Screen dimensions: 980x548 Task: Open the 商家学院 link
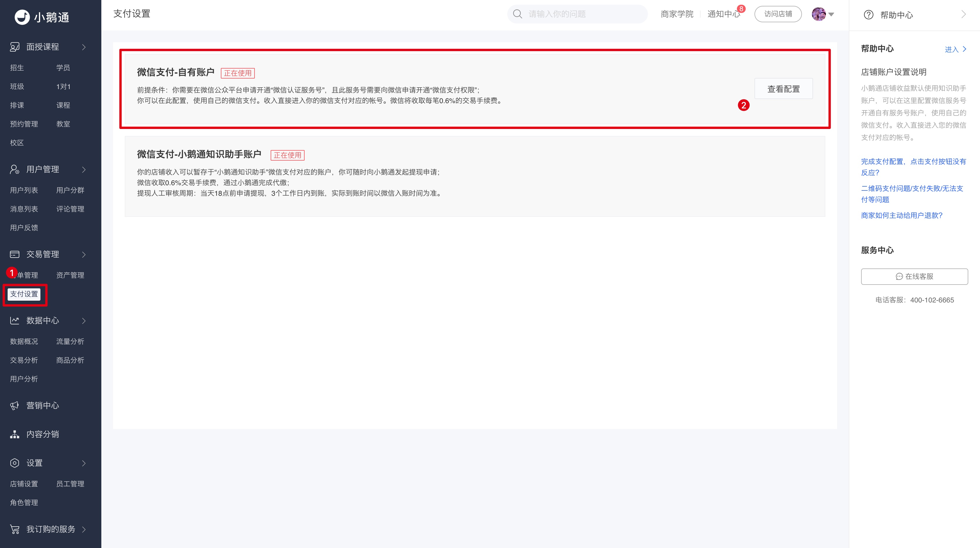tap(677, 14)
